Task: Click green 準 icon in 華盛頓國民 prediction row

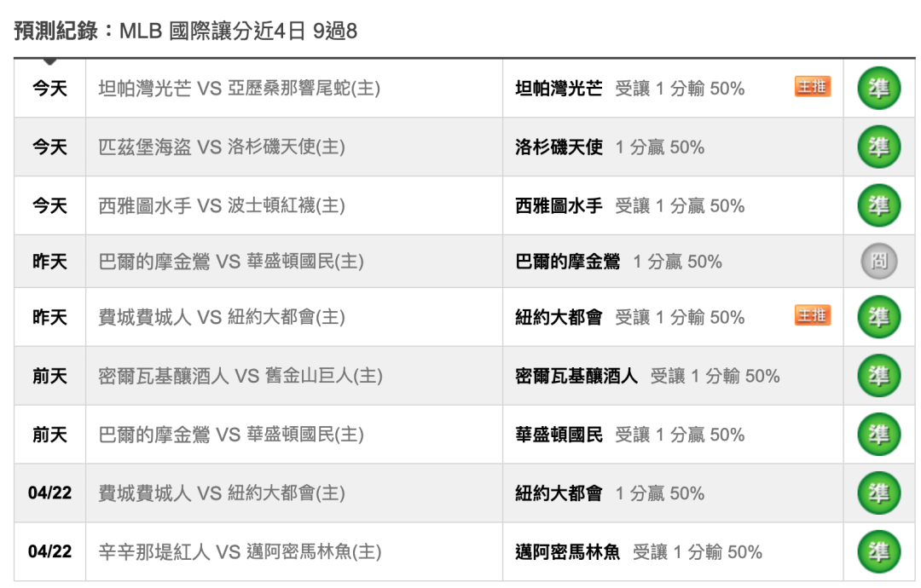Action: [x=878, y=435]
